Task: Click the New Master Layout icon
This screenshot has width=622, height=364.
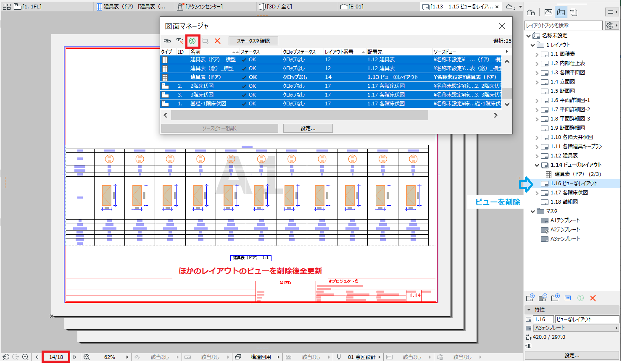Action: 543,298
